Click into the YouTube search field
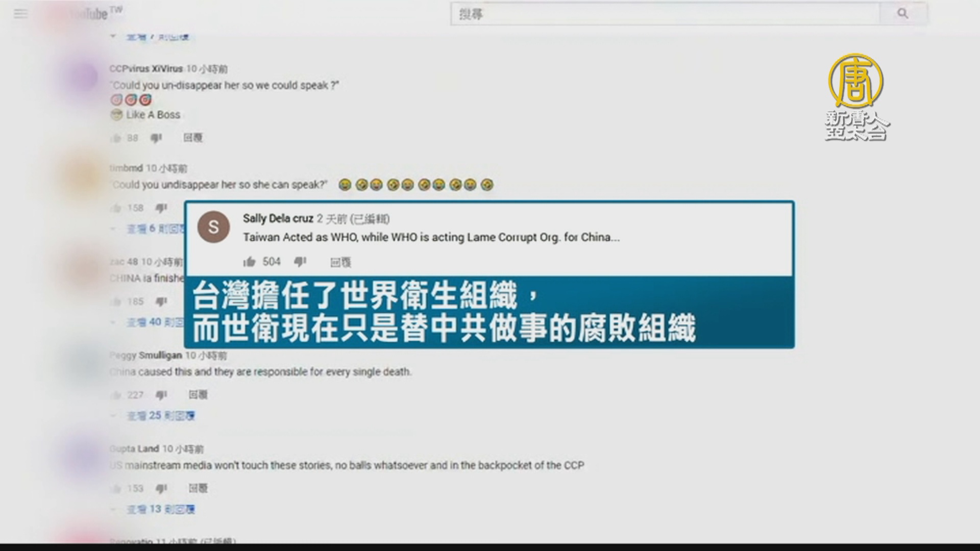The image size is (980, 551). tap(664, 14)
